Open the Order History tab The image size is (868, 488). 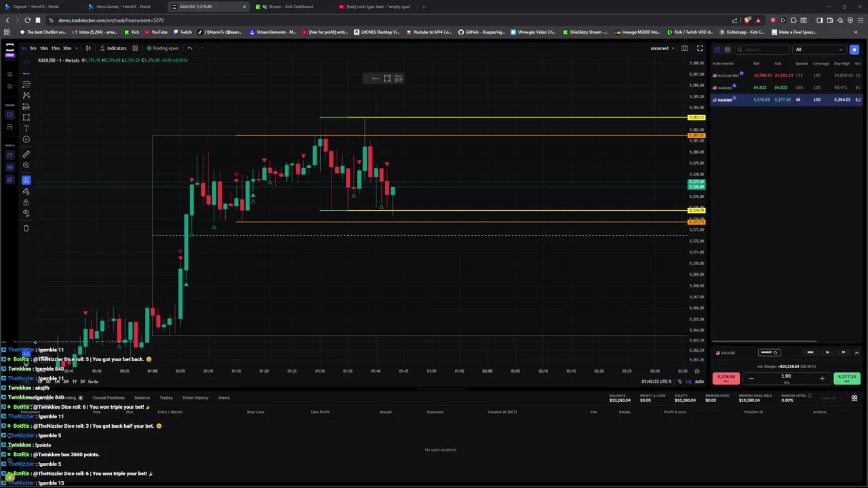[195, 398]
